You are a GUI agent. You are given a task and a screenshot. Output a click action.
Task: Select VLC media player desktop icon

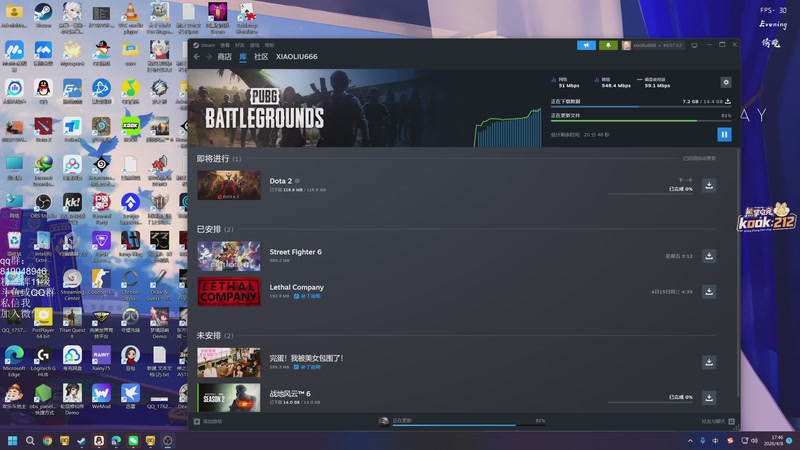coord(130,18)
